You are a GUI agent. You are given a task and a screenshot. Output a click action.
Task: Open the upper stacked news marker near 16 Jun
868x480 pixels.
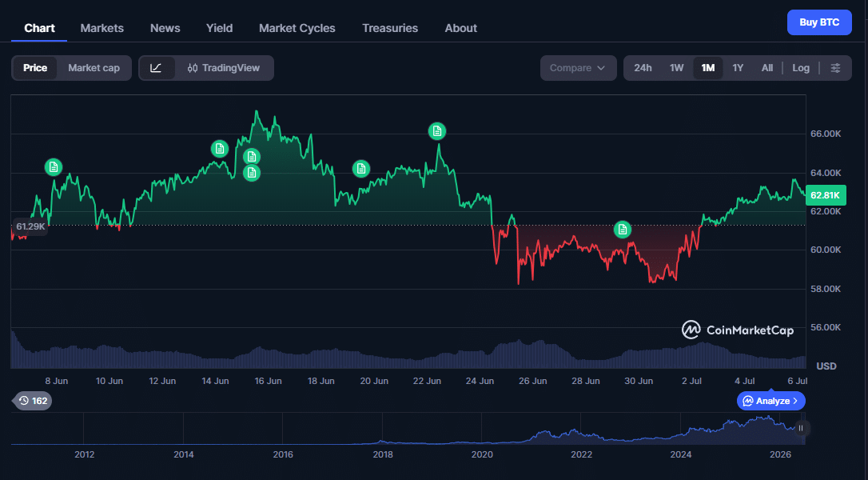(x=252, y=156)
